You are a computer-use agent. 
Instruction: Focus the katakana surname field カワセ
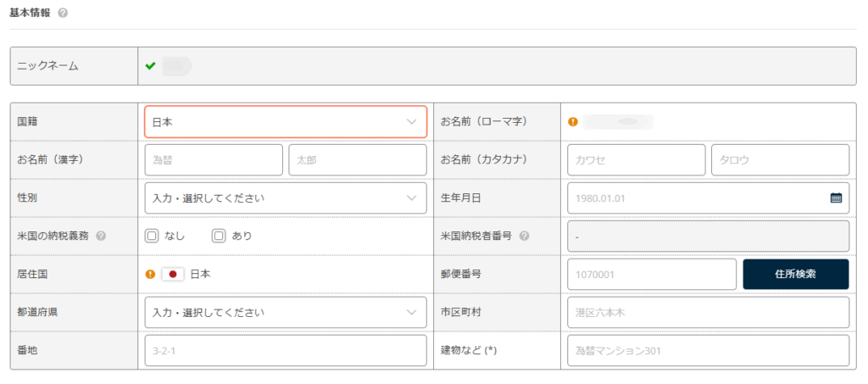tap(637, 160)
